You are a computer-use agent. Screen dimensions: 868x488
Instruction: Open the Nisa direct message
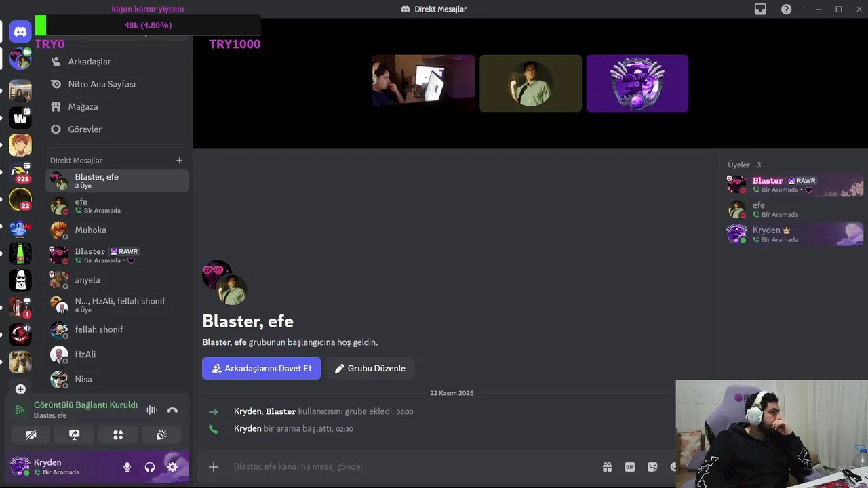point(117,380)
